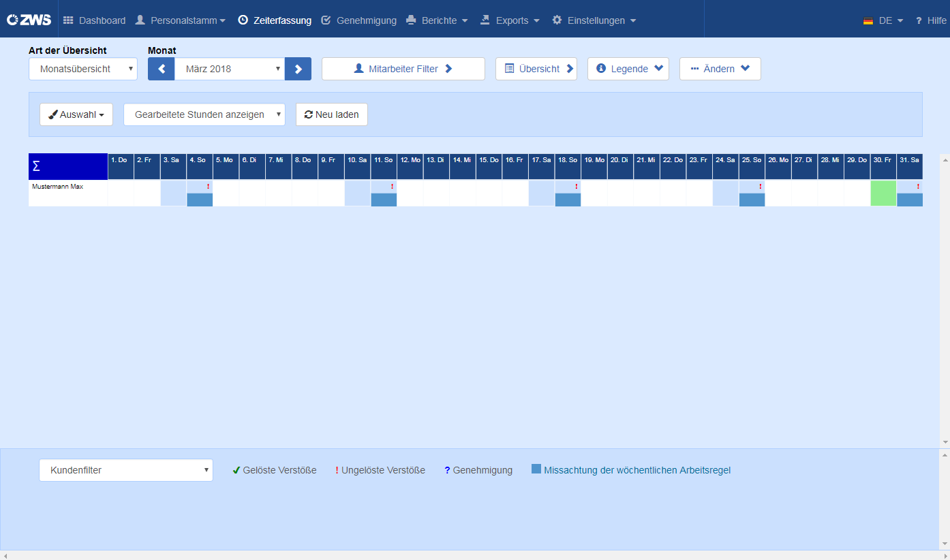Image resolution: width=950 pixels, height=560 pixels.
Task: Advance to next month arrow
Action: [298, 69]
